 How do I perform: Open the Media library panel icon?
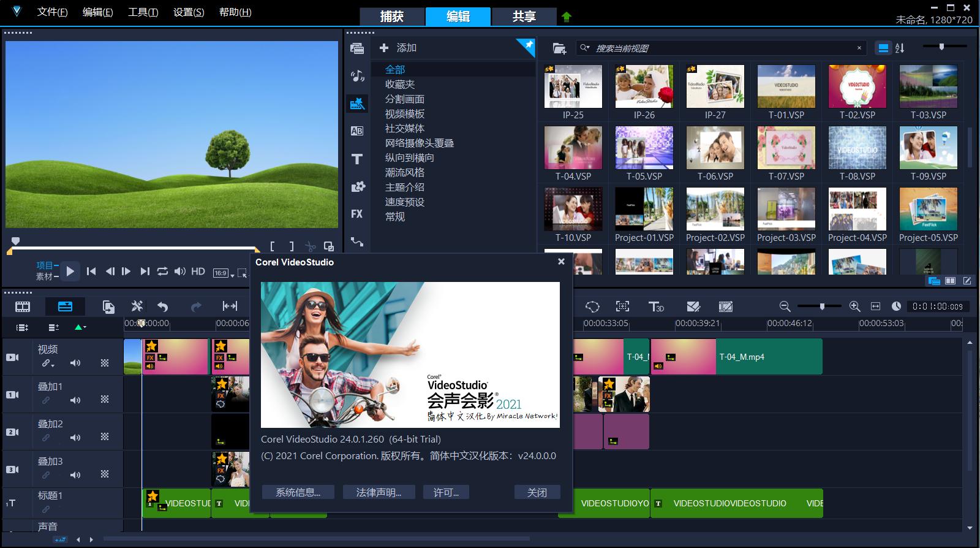pos(357,48)
